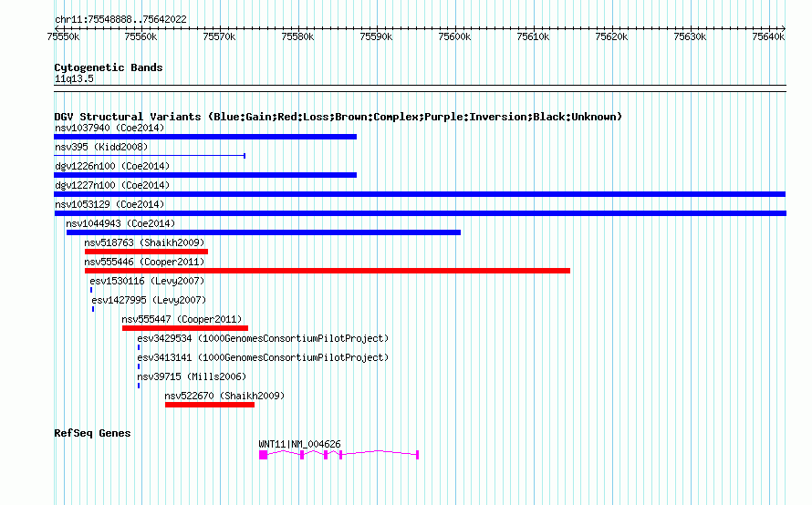This screenshot has height=505, width=812.
Task: Click the WNT11 gene's large first exon block
Action: [x=263, y=455]
